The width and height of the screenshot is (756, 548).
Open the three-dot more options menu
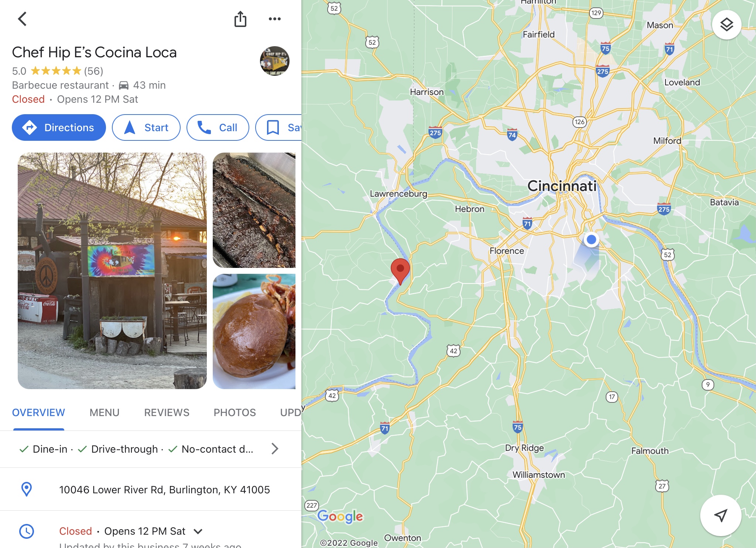[274, 19]
